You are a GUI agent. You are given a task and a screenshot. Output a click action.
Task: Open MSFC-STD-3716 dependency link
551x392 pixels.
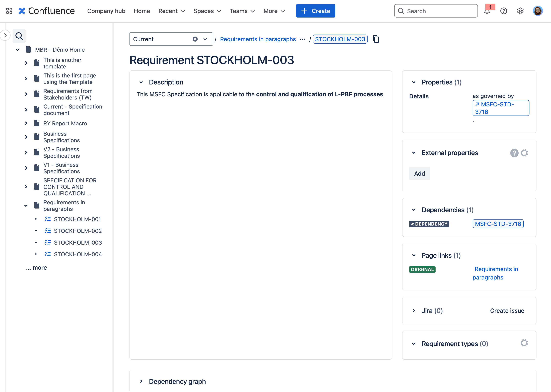coord(498,224)
